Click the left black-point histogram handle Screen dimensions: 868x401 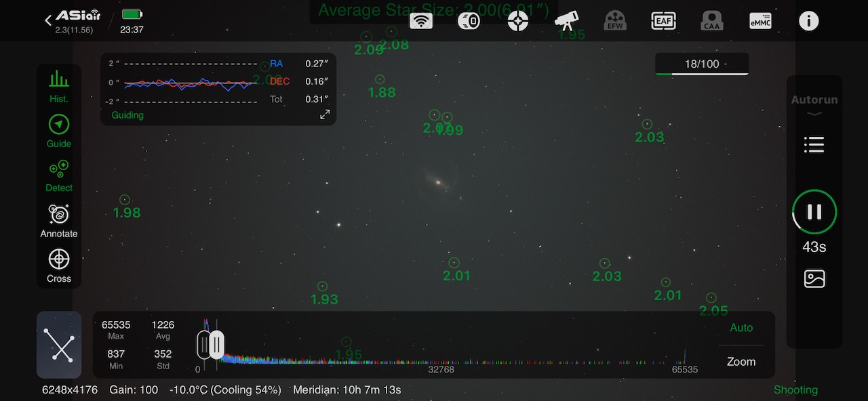203,345
